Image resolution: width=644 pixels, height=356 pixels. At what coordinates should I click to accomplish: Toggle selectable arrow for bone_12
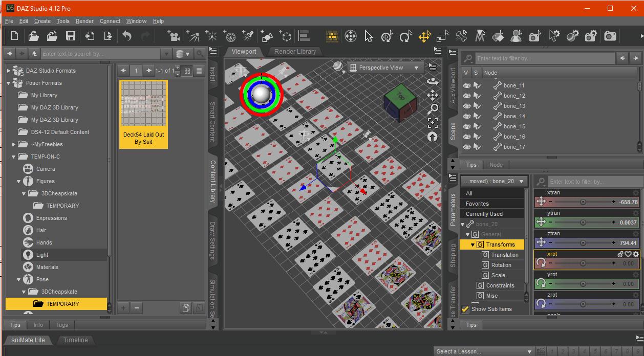click(x=477, y=96)
